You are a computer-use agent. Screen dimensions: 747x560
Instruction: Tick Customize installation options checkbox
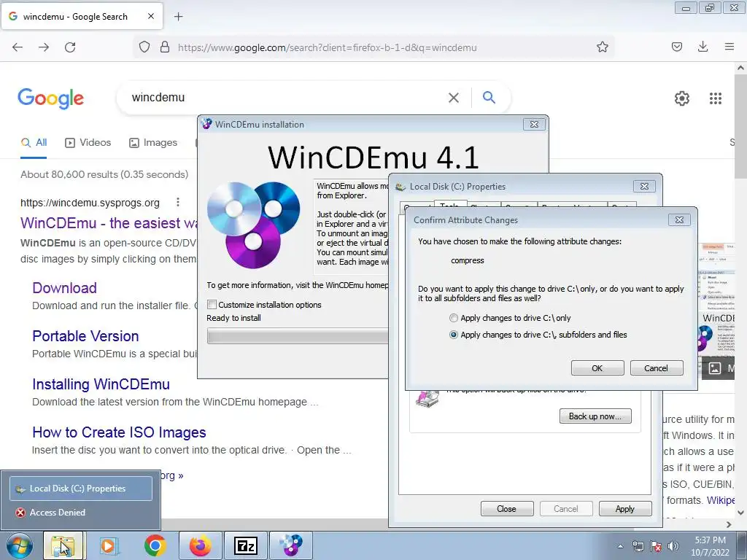click(x=212, y=305)
